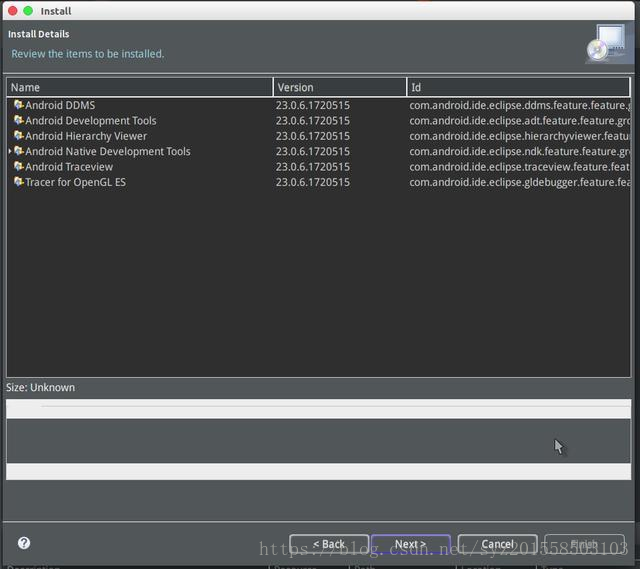Click the green zoom window button
Screen dimensions: 640x569
point(28,11)
